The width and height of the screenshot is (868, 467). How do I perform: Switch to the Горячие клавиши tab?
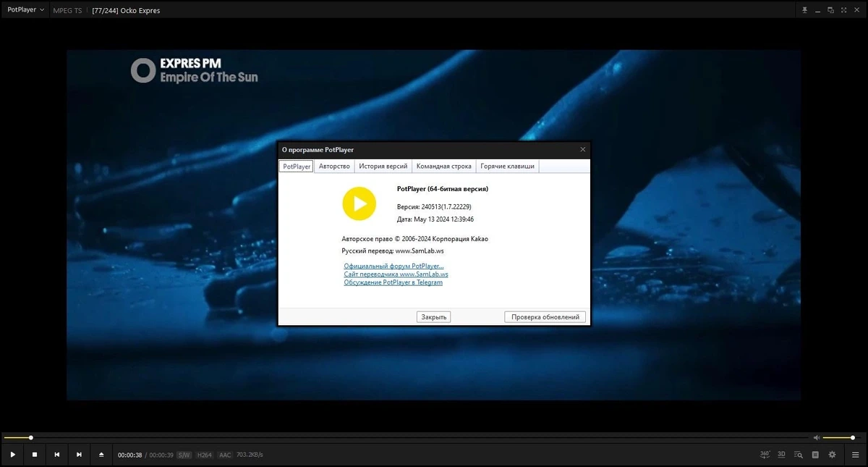(508, 167)
